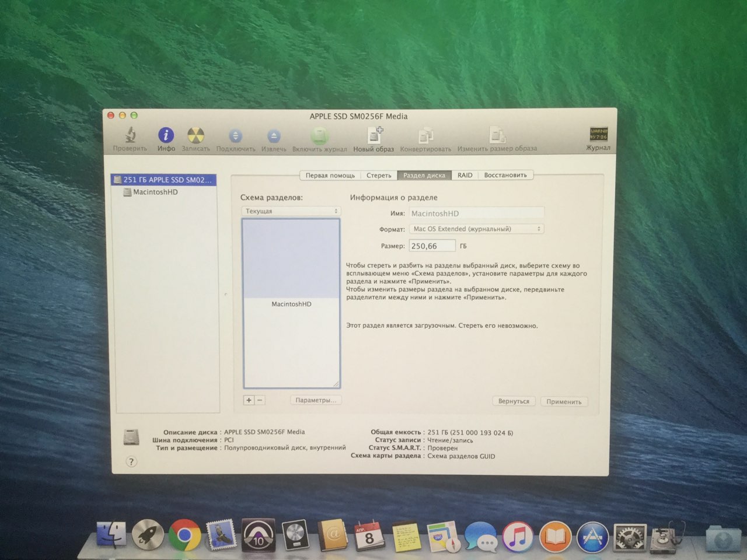Select the 251 ГБ APPLE SSD disk
747x560 pixels.
coord(163,180)
